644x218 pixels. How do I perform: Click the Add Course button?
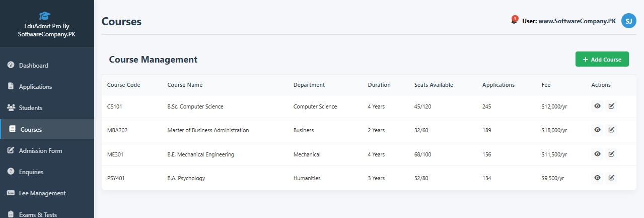pyautogui.click(x=602, y=59)
